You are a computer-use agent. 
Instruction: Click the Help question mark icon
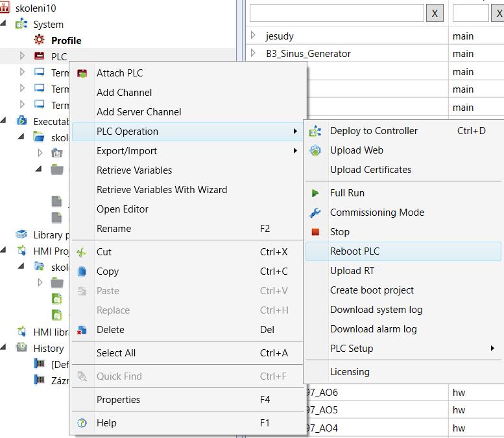click(x=82, y=423)
